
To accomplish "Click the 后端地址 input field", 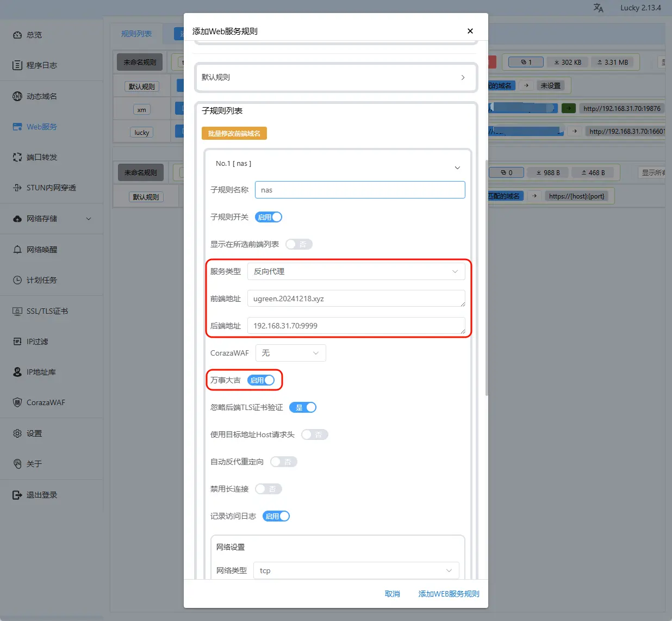I will (356, 326).
